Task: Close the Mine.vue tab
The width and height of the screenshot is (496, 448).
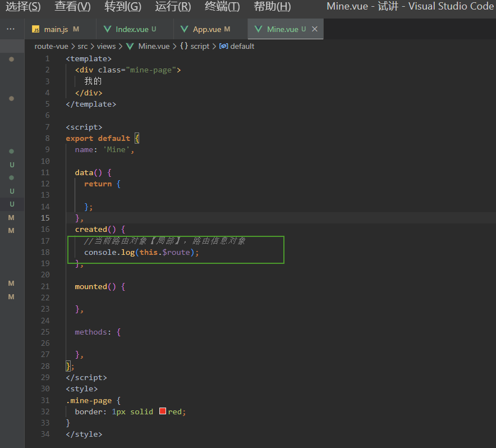Action: click(315, 29)
